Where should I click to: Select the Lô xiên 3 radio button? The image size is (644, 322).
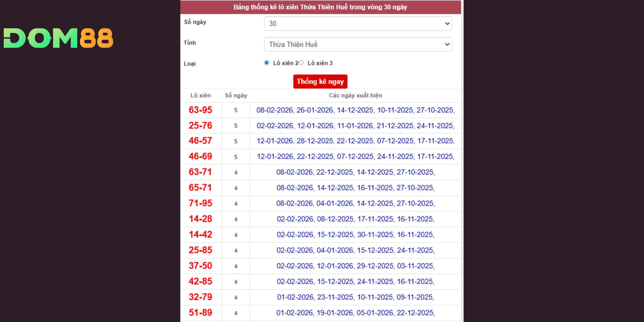[301, 63]
